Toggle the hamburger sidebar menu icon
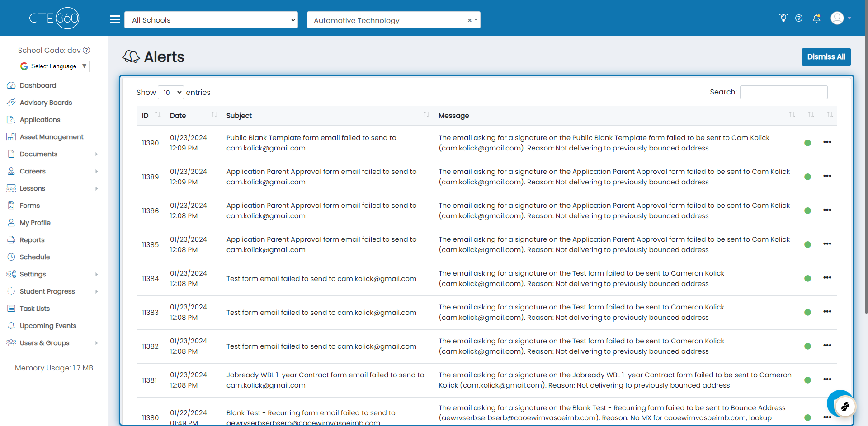Image resolution: width=868 pixels, height=426 pixels. click(x=115, y=19)
